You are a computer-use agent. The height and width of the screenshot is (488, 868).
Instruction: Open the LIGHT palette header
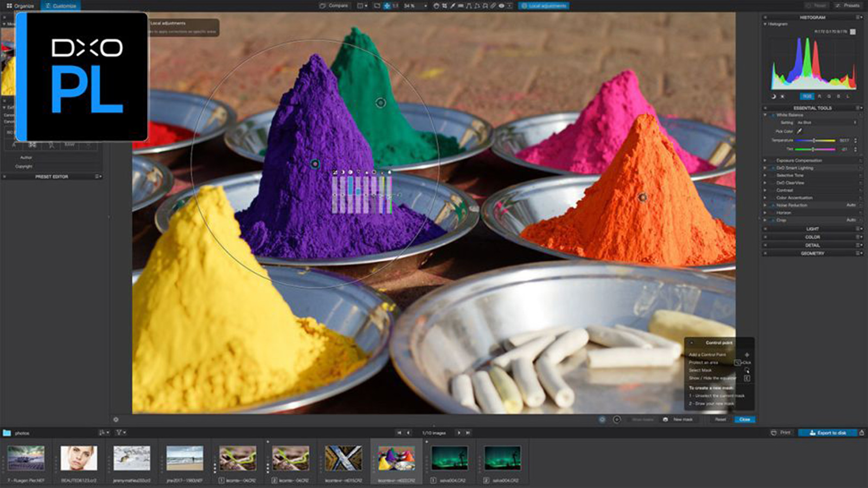[812, 229]
